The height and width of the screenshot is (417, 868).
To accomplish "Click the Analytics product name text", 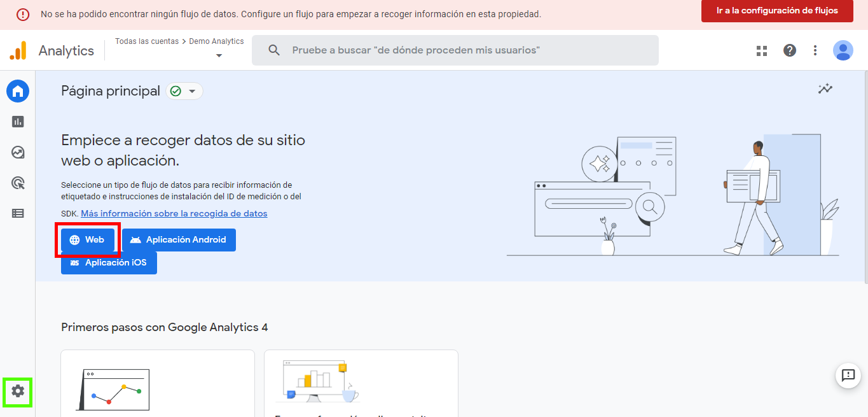I will coord(66,51).
